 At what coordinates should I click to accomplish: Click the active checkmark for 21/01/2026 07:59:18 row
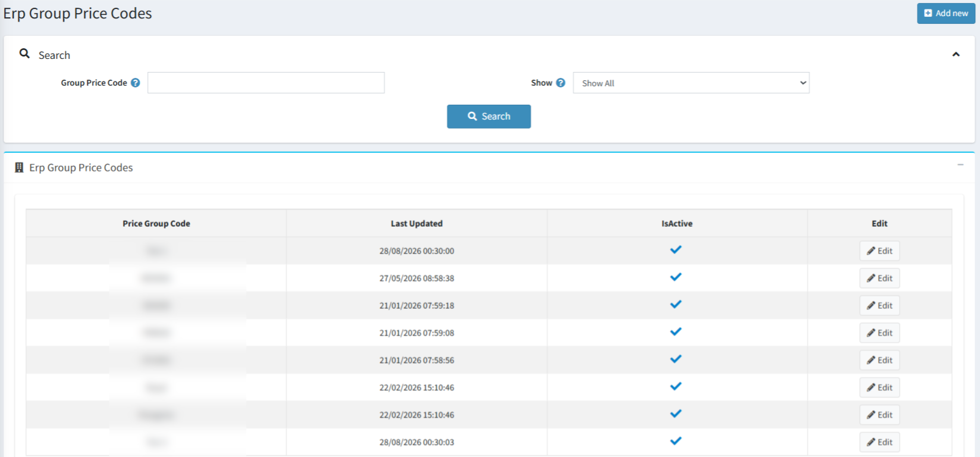tap(676, 305)
